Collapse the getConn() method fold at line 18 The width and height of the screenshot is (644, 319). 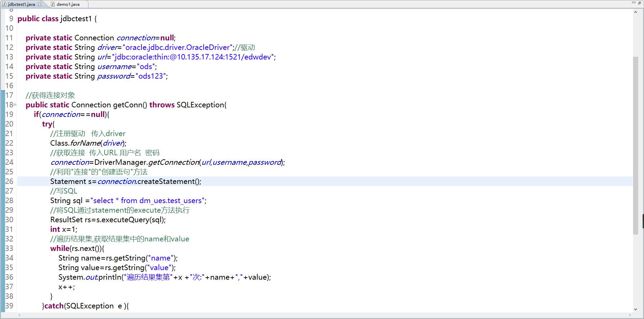coord(15,105)
